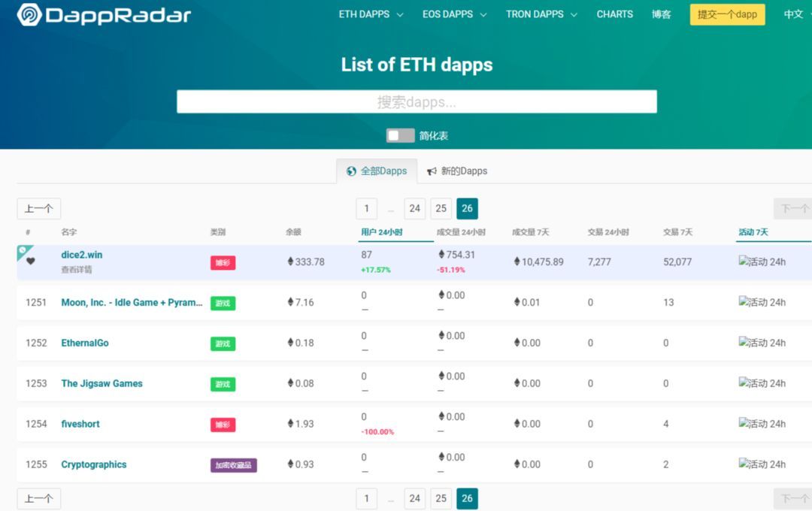Go to page 24 in bottom pagination
Image resolution: width=812 pixels, height=511 pixels.
pos(415,498)
